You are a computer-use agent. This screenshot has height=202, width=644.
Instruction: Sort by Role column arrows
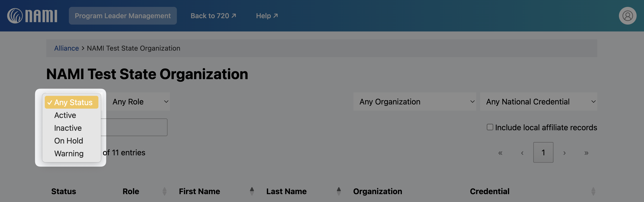click(164, 191)
